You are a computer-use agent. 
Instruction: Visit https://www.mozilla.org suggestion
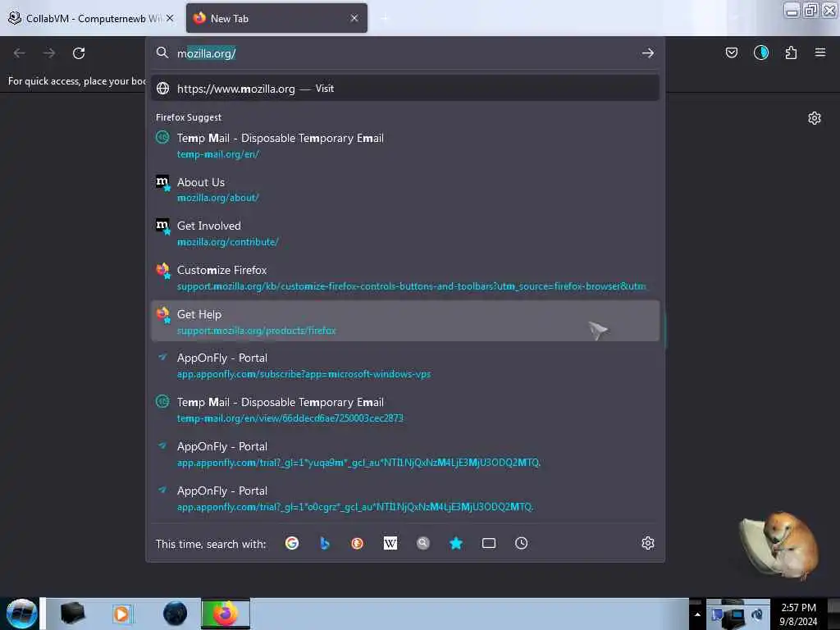click(405, 89)
